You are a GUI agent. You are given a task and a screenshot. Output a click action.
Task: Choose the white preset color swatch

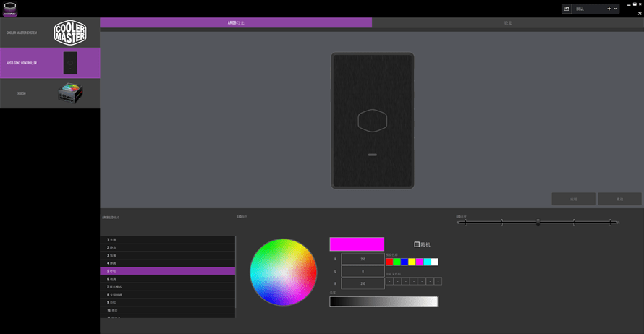click(435, 262)
